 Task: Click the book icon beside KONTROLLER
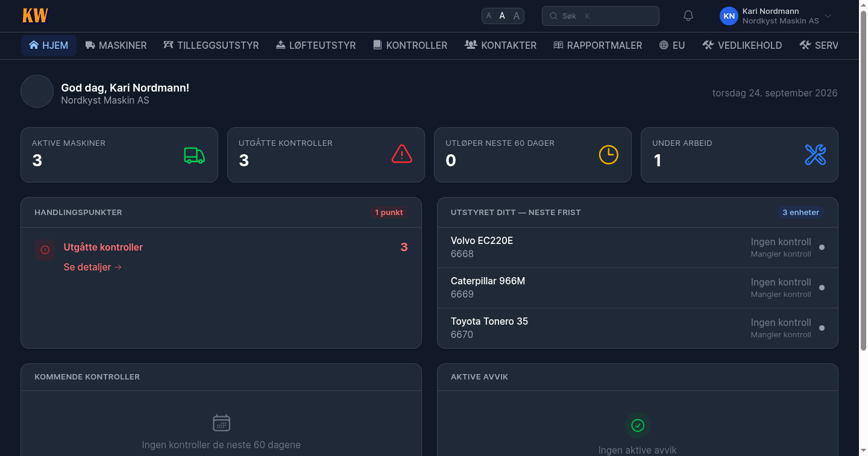click(377, 45)
